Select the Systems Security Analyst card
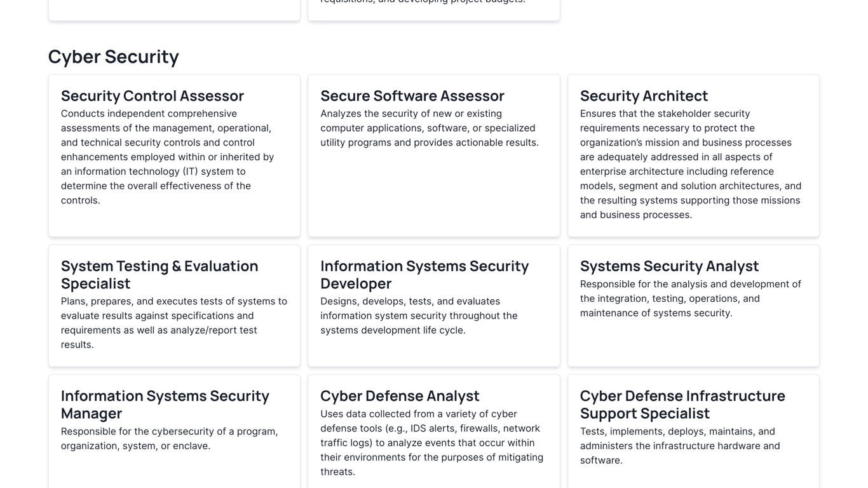 click(x=693, y=306)
